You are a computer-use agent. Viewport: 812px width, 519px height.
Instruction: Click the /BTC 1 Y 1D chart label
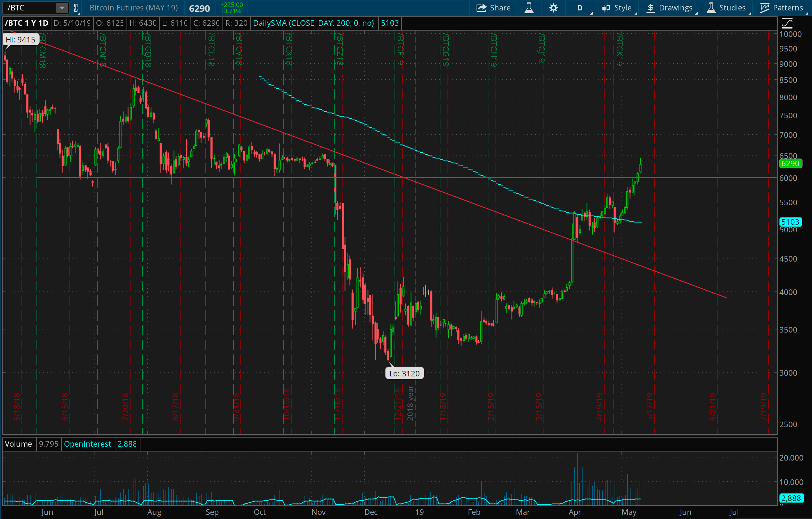coord(26,23)
